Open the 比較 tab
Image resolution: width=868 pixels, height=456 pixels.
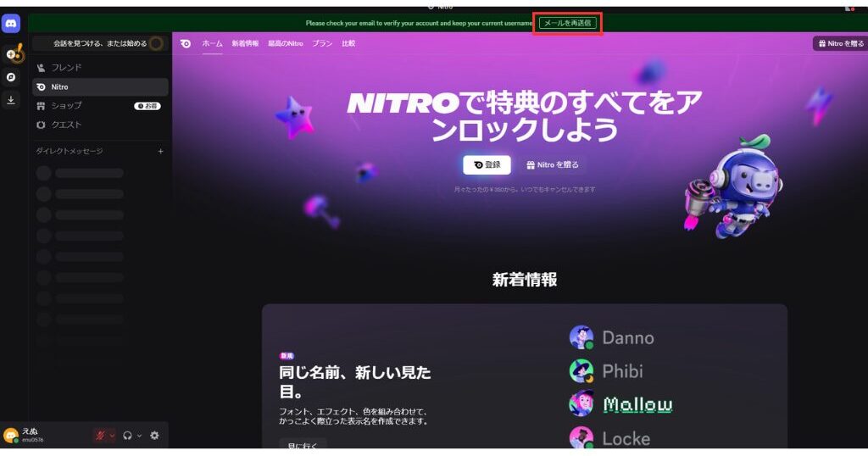pyautogui.click(x=348, y=43)
